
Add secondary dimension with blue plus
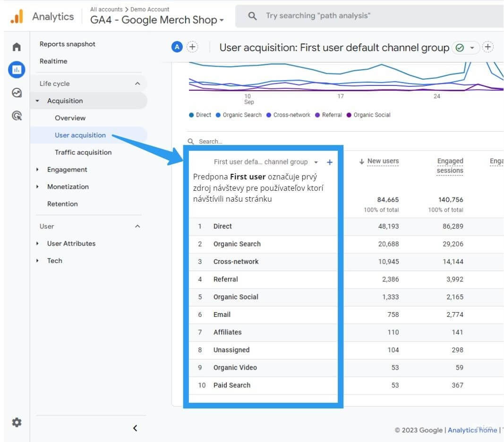329,162
